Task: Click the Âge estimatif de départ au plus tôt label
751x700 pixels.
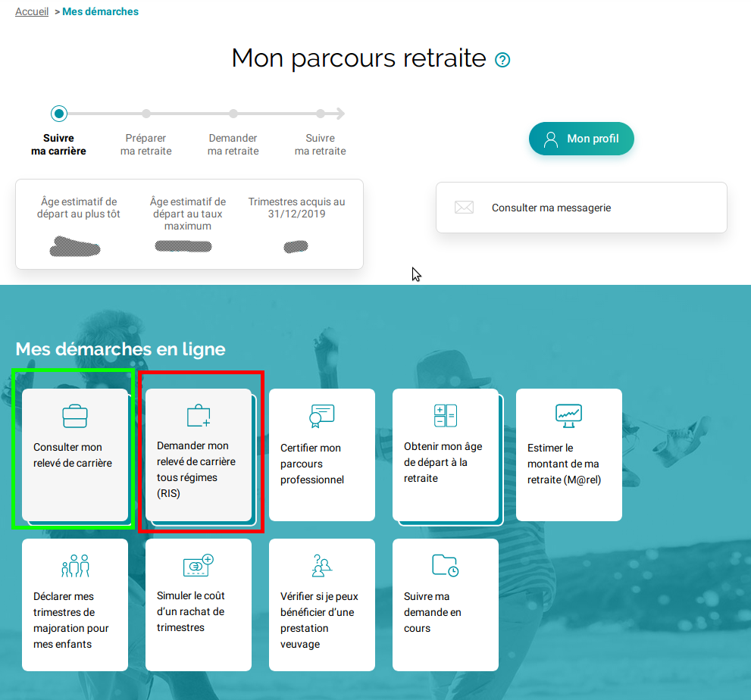Action: click(79, 208)
